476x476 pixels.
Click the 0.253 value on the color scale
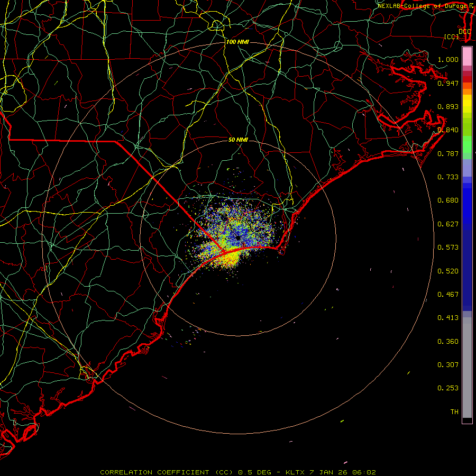[448, 388]
